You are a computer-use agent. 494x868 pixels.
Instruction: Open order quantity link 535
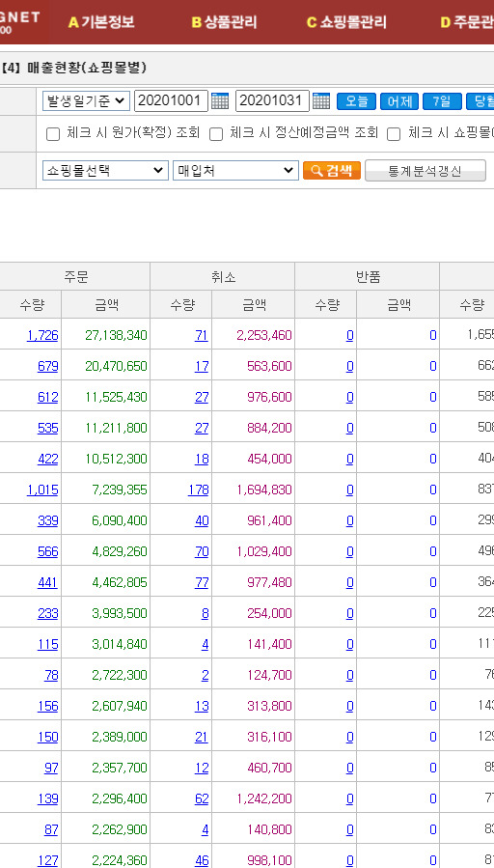tap(48, 429)
